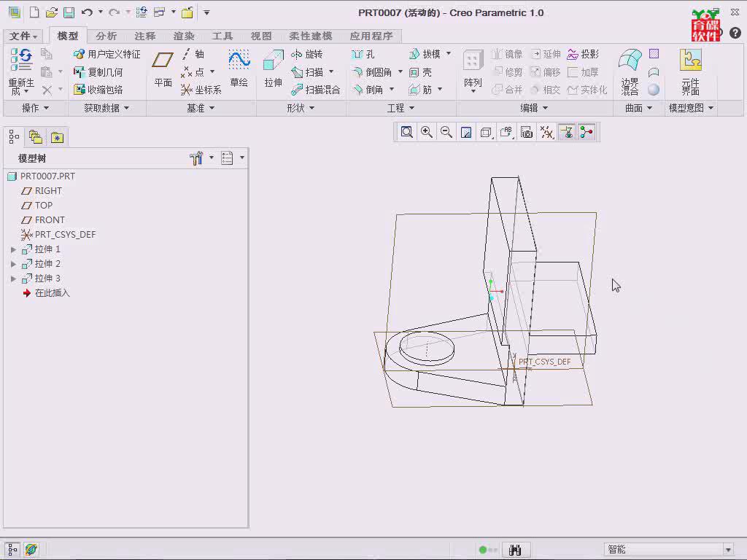Click the 投影 project tool
Screen dimensions: 747x560
coord(583,54)
